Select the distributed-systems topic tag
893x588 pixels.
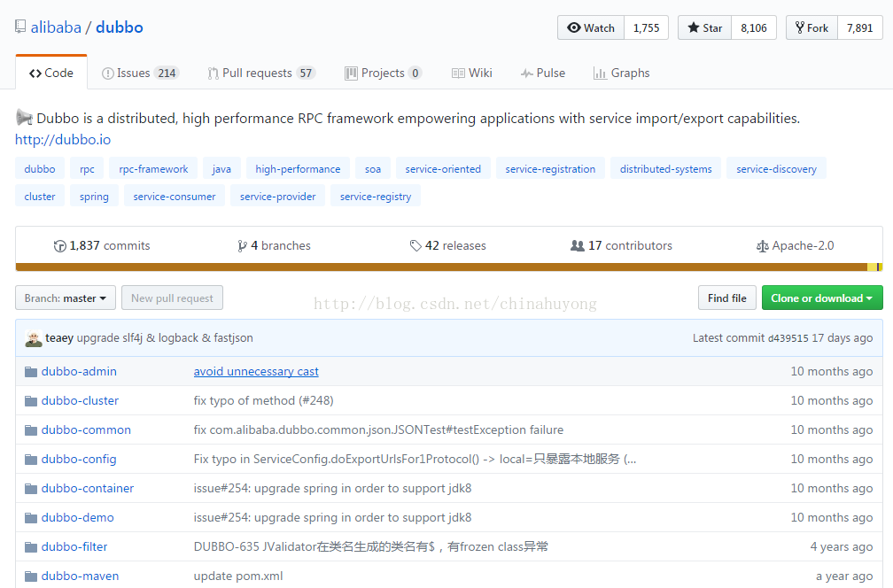click(666, 168)
